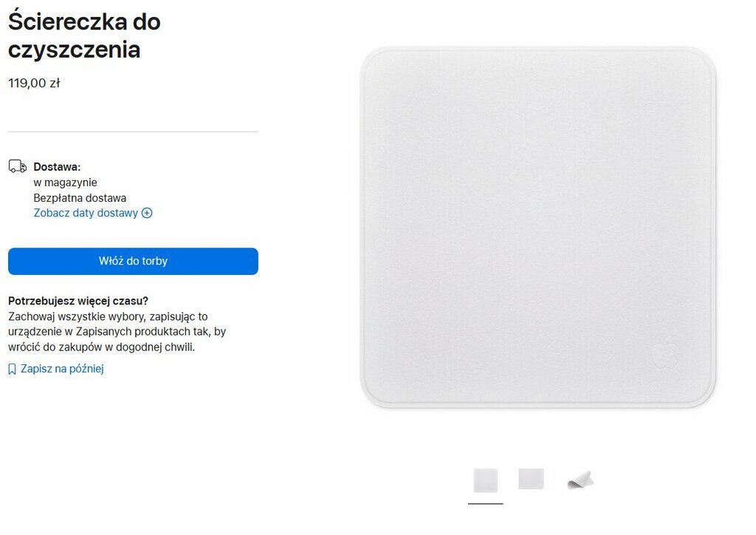
Task: Click the bookmark icon before Zapisz na później
Action: 12,369
